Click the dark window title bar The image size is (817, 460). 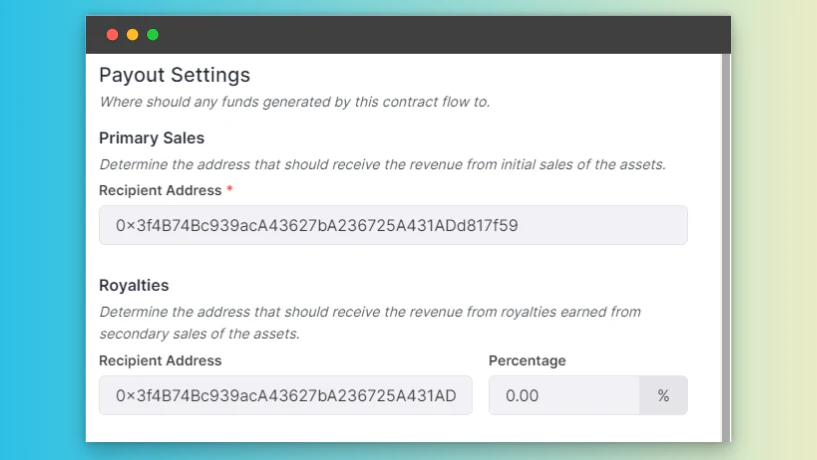tap(408, 35)
